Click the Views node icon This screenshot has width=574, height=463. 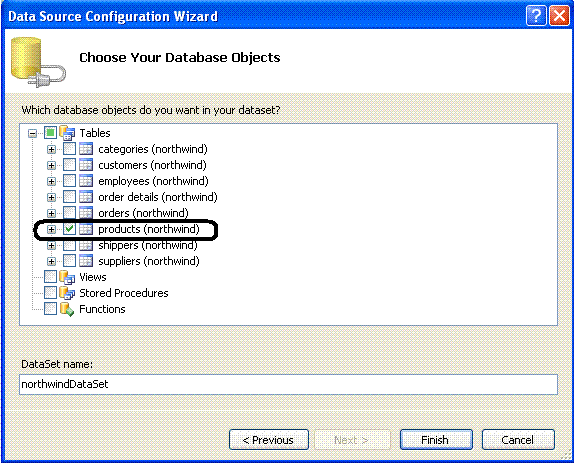[67, 277]
